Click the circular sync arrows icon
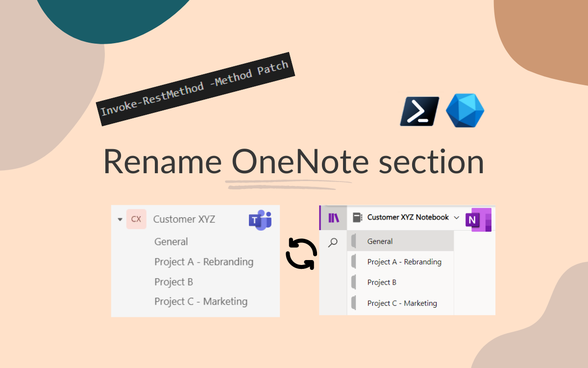Image resolution: width=588 pixels, height=368 pixels. [301, 254]
